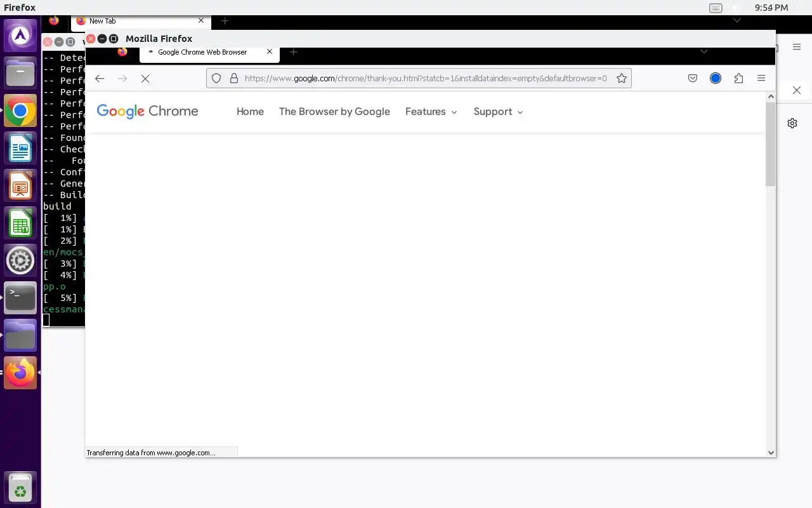Open a new tab beside Google Chrome tab
This screenshot has width=812, height=508.
click(293, 52)
